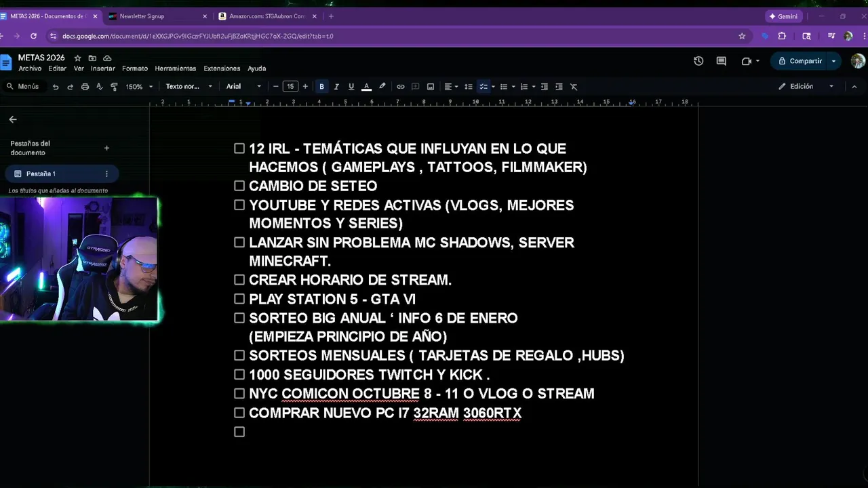The height and width of the screenshot is (488, 868).
Task: Apply numbered list formatting
Action: click(524, 87)
